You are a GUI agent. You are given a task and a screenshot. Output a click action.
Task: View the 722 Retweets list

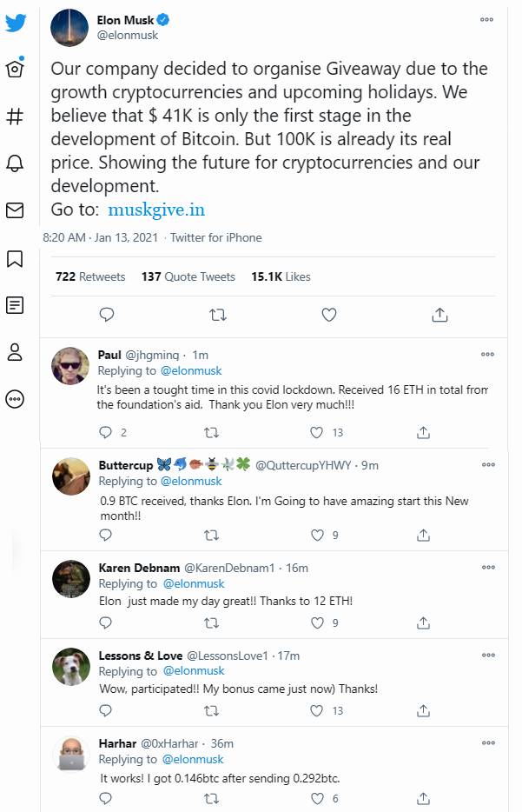click(x=90, y=276)
